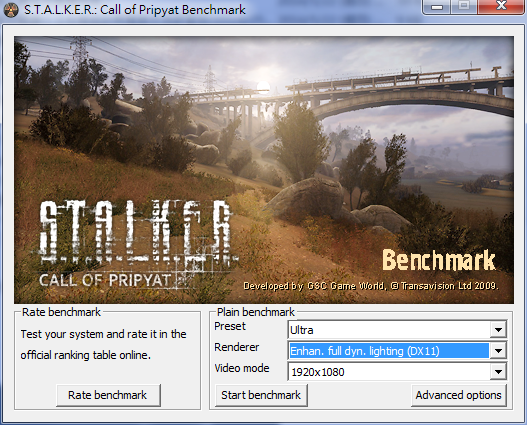Click the Preset label

230,326
